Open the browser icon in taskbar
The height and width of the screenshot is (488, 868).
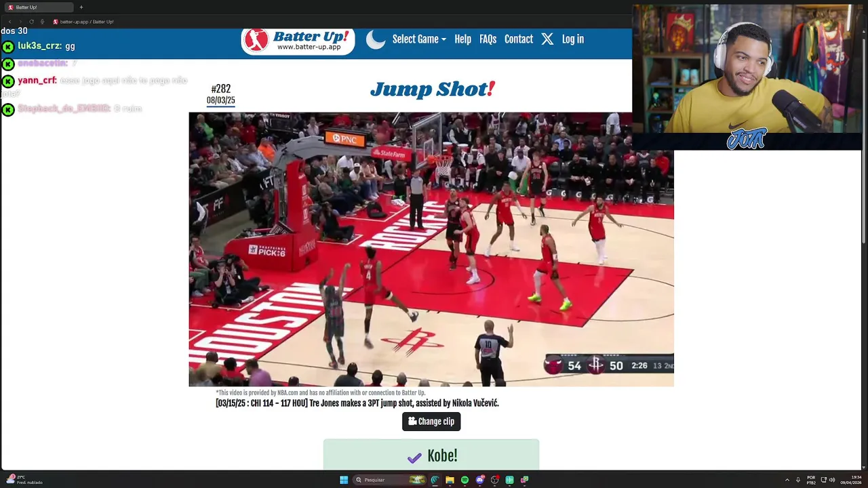tap(435, 480)
